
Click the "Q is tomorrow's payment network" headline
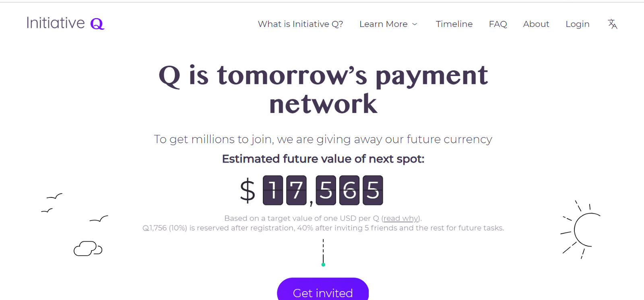tap(323, 89)
